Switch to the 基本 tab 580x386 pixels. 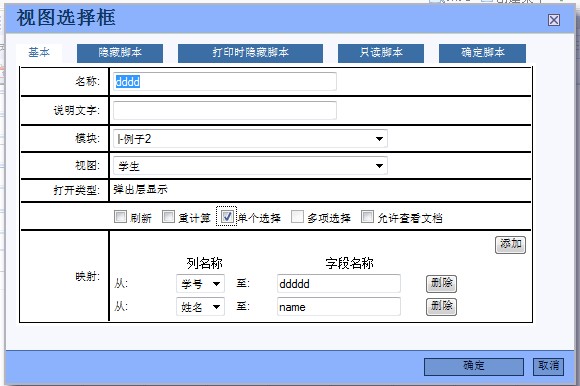pos(39,53)
